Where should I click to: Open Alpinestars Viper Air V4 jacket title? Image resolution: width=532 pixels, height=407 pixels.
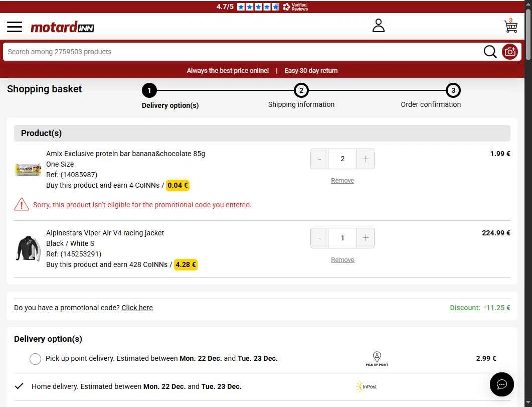105,233
